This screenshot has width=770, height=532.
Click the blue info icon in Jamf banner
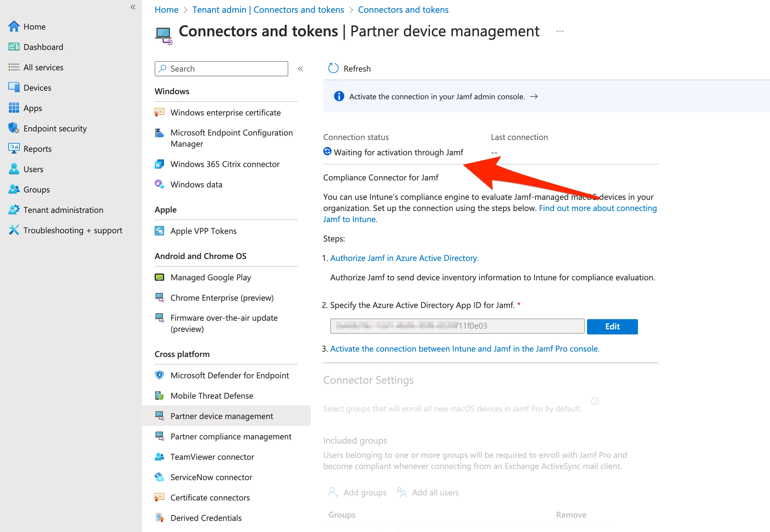click(339, 96)
